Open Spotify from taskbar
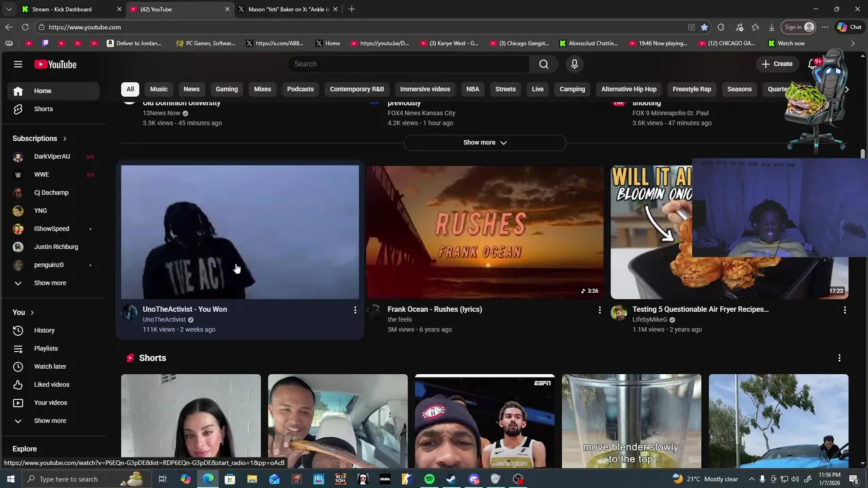Viewport: 868px width, 488px height. [429, 479]
